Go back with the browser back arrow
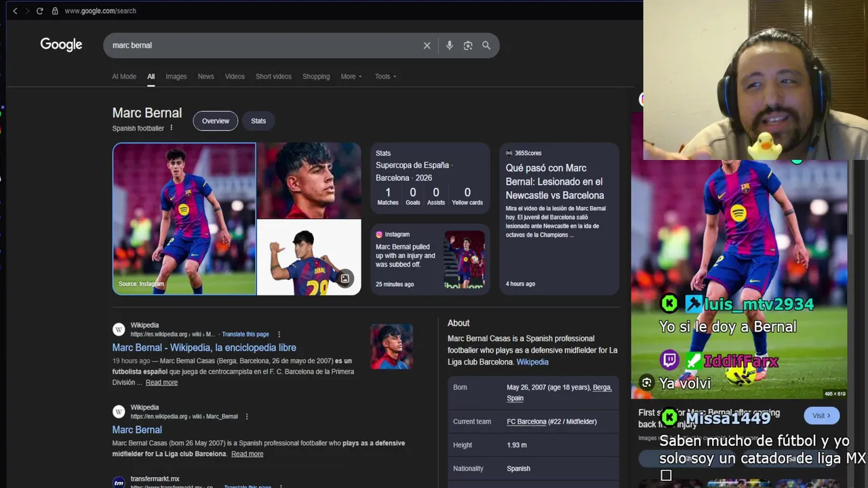This screenshot has width=868, height=488. pyautogui.click(x=15, y=11)
